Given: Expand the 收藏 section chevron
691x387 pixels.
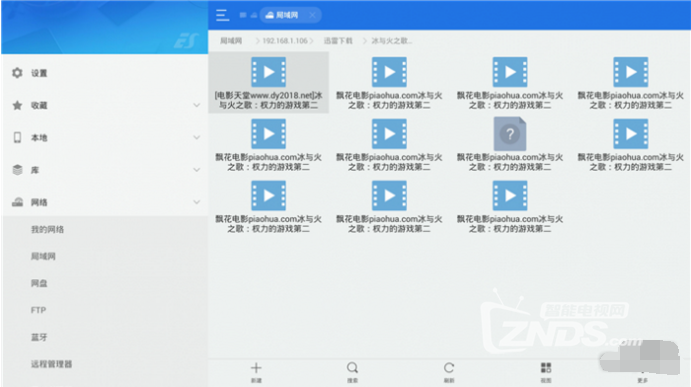Looking at the screenshot, I should [x=197, y=105].
